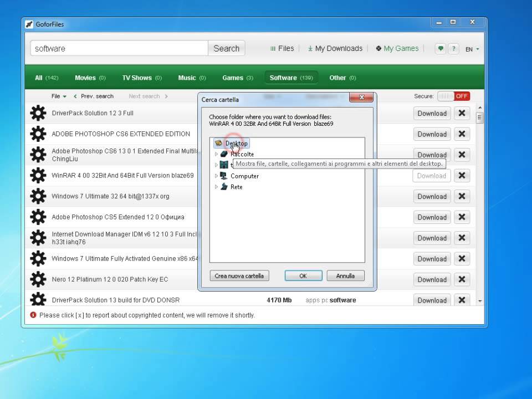
Task: Download DriverPack Solution 13 build for DVD
Action: pos(432,300)
